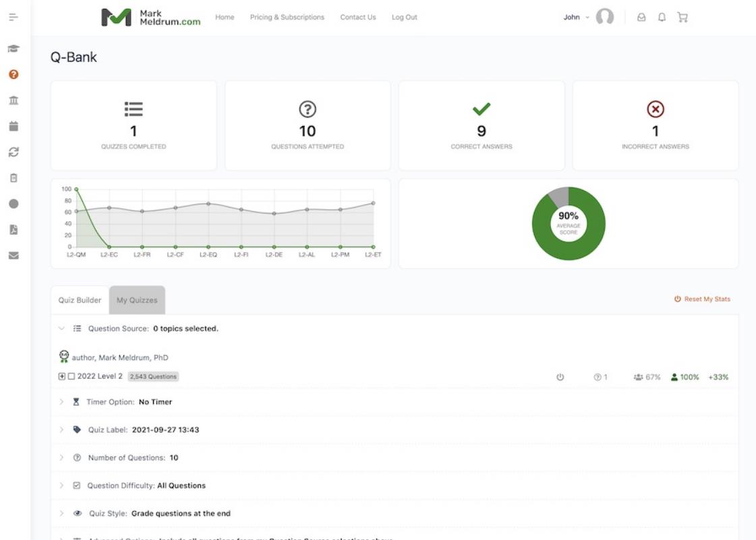
Task: Open the shopping cart icon
Action: [x=682, y=18]
